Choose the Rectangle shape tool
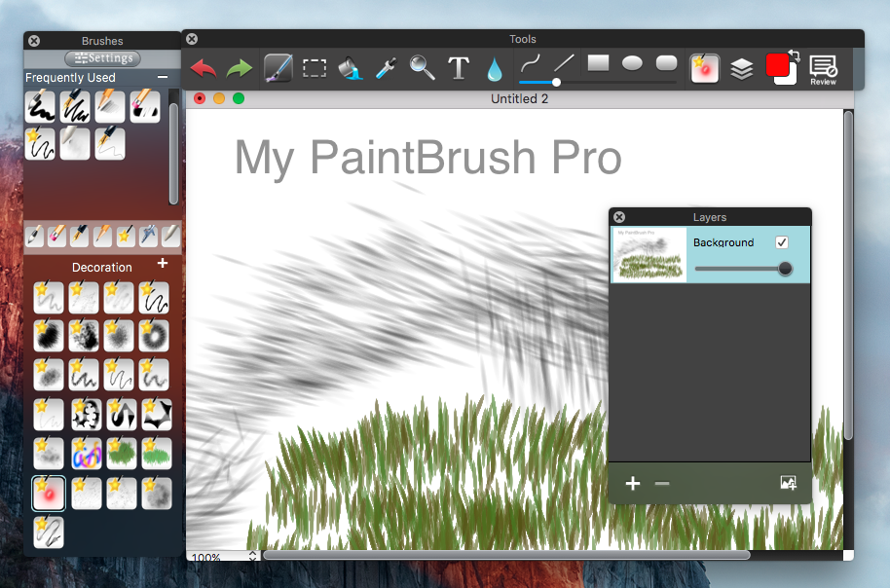Image resolution: width=890 pixels, height=588 pixels. (x=598, y=62)
